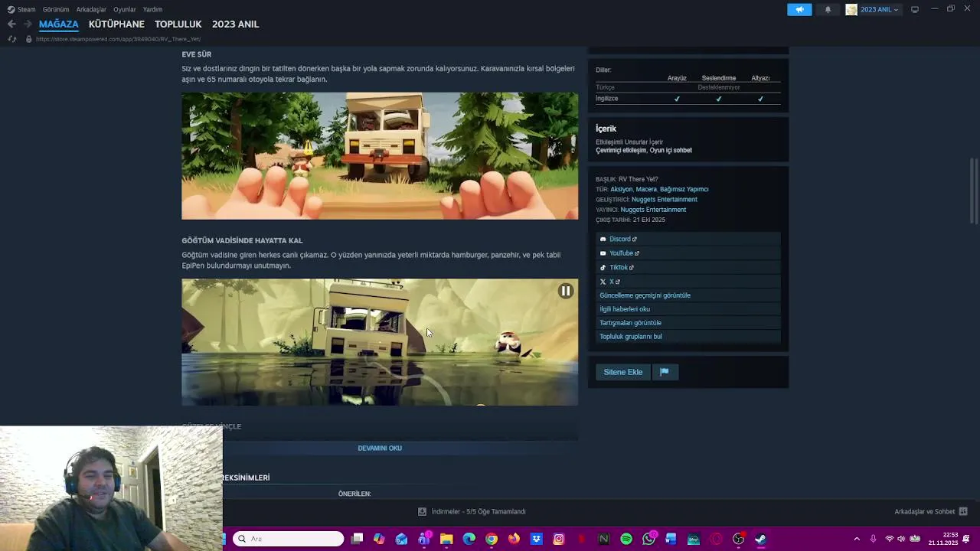
Task: Open OBS Studio from taskbar
Action: point(738,539)
